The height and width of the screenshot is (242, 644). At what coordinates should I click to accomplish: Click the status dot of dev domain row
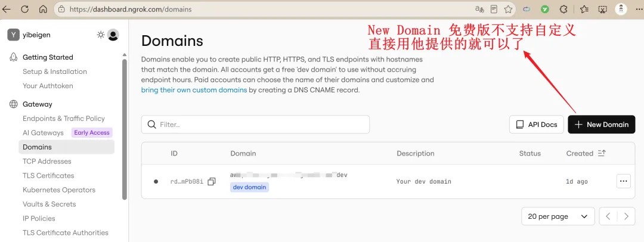tap(156, 181)
